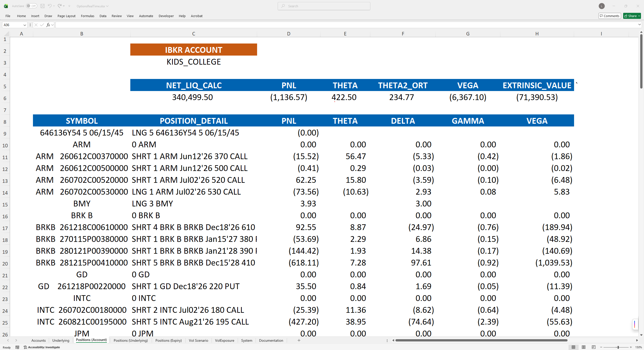Switch to the Insert ribbon tab
The image size is (644, 350).
(35, 16)
